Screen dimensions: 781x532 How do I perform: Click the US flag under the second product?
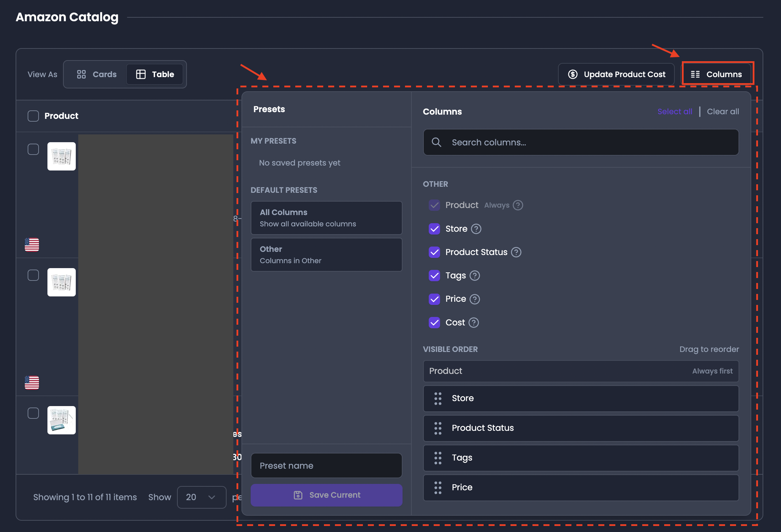(32, 382)
